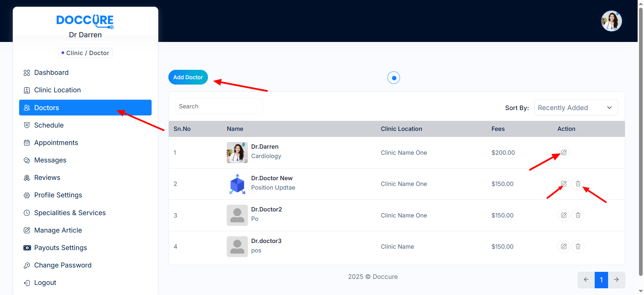Navigate to Appointments in sidebar

pyautogui.click(x=56, y=143)
